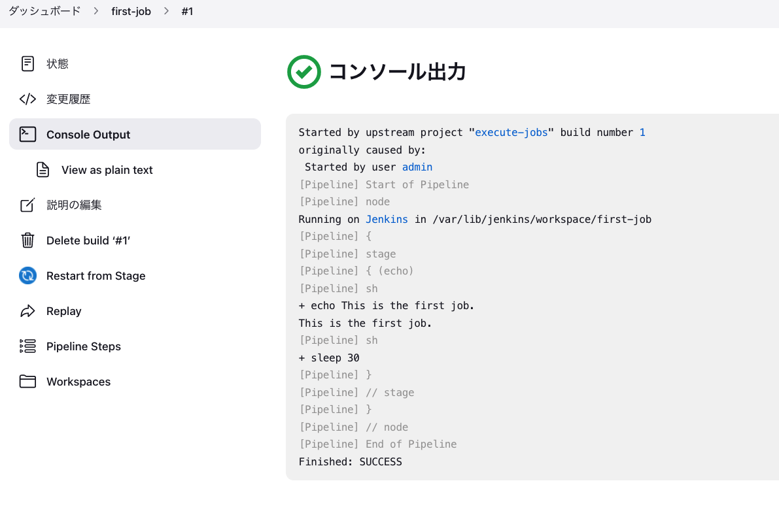The height and width of the screenshot is (532, 779).
Task: Click the Console Output terminal icon
Action: (x=27, y=134)
